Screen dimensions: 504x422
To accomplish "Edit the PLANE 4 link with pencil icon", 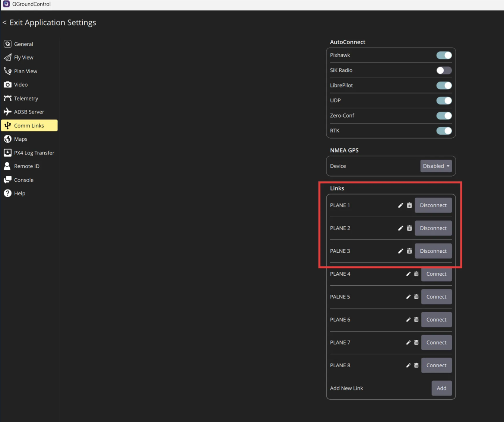I will pos(408,274).
